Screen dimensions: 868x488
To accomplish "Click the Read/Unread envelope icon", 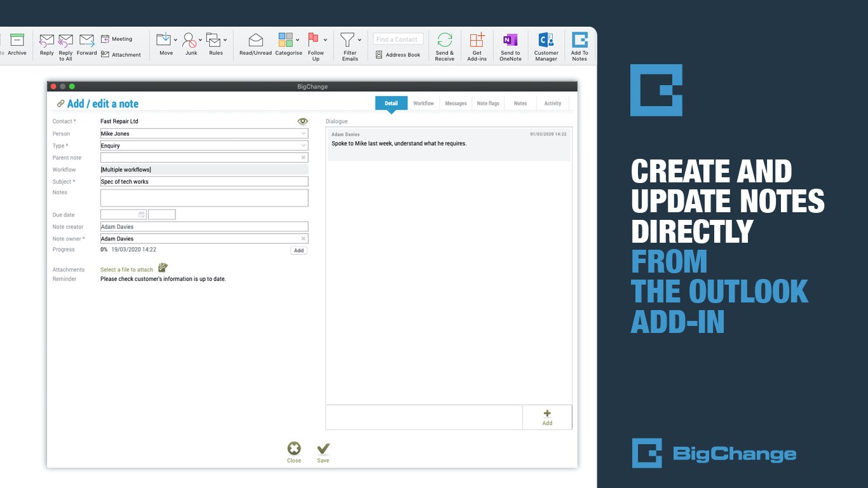I will pyautogui.click(x=255, y=40).
